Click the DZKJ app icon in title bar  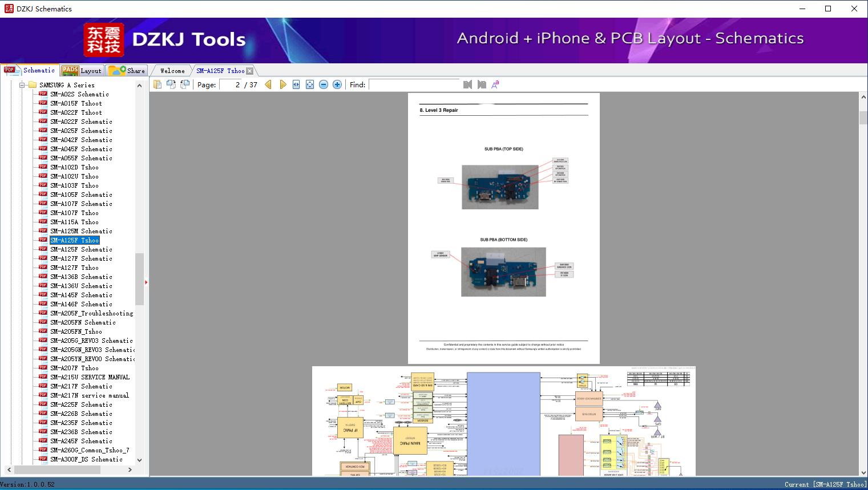[9, 9]
